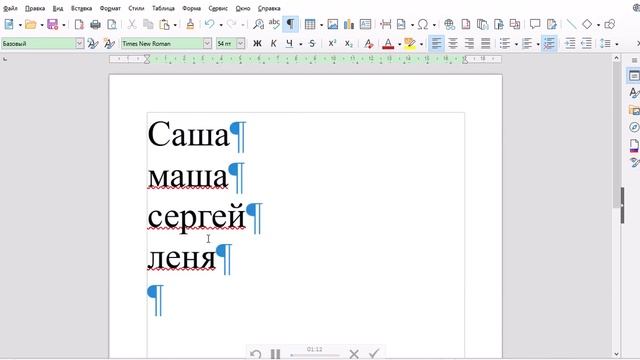Open the Формат menu

(110, 8)
